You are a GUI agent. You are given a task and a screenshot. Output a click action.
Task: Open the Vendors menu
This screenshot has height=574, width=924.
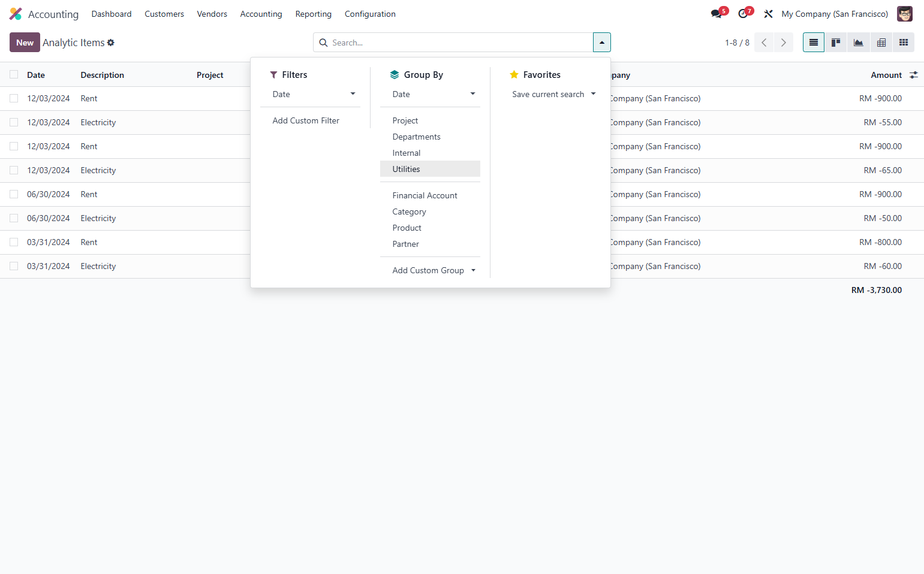(212, 14)
